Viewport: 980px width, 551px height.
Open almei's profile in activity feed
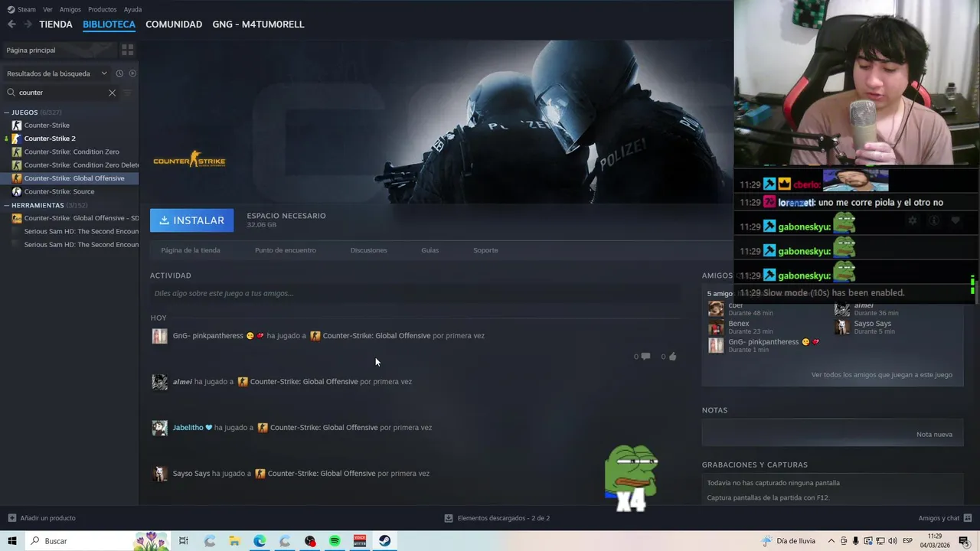point(182,382)
